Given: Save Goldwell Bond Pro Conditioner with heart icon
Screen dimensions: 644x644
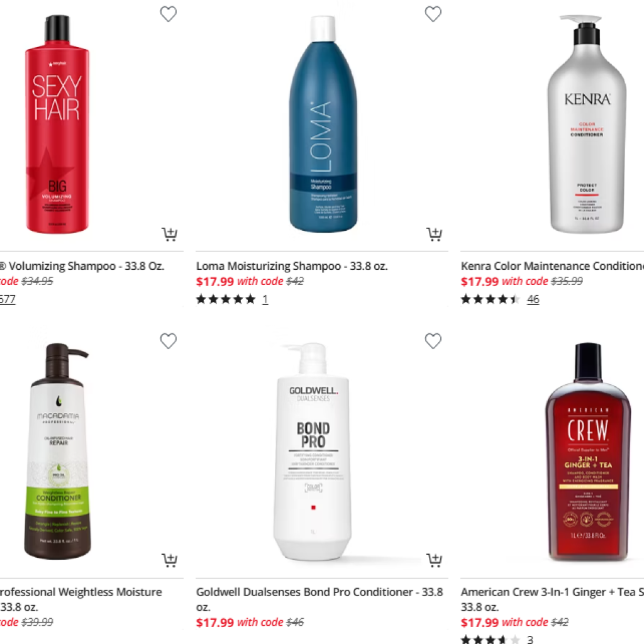Looking at the screenshot, I should [x=433, y=341].
